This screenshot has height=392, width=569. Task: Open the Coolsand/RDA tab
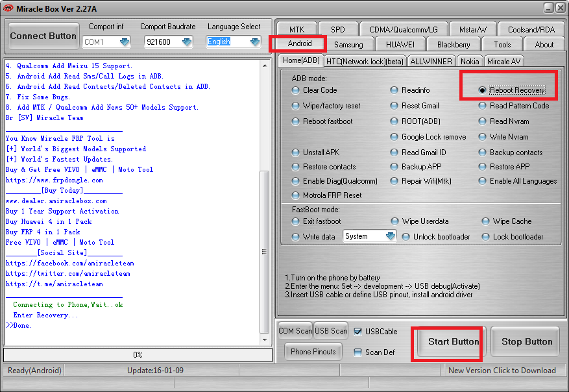[x=531, y=29]
